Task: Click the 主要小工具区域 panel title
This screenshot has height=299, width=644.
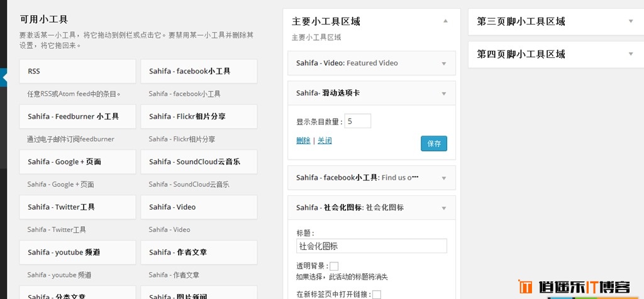Action: [326, 21]
